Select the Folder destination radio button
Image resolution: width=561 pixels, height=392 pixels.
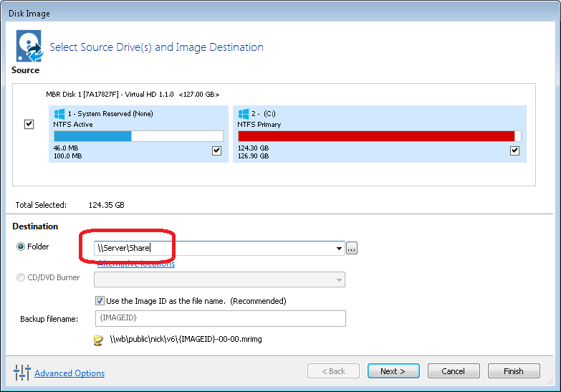[20, 247]
